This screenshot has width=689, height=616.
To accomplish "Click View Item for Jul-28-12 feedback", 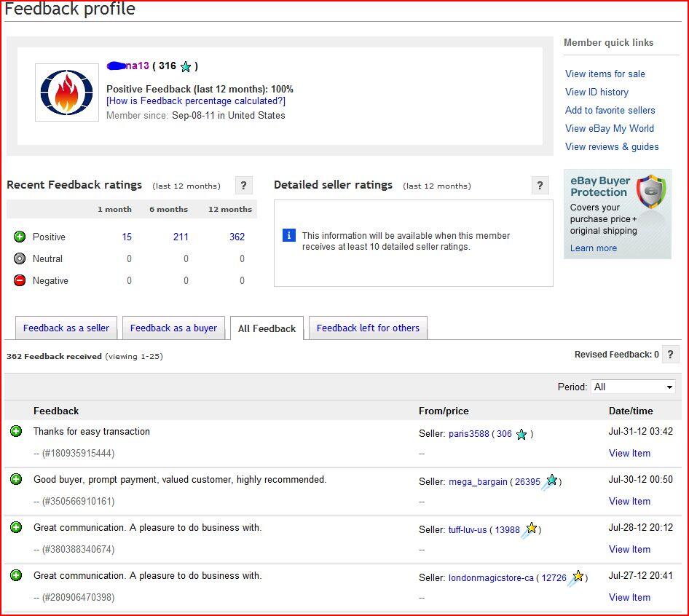I will click(x=629, y=549).
